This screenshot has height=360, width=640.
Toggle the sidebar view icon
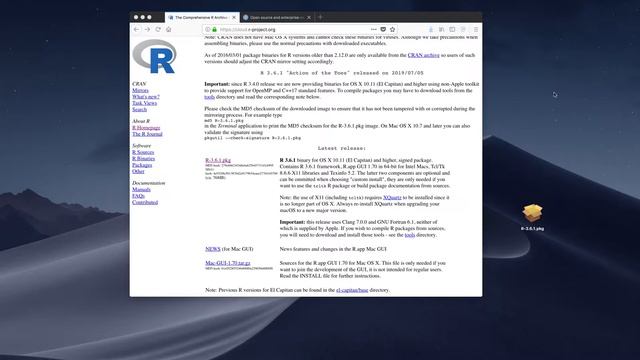coord(452,29)
